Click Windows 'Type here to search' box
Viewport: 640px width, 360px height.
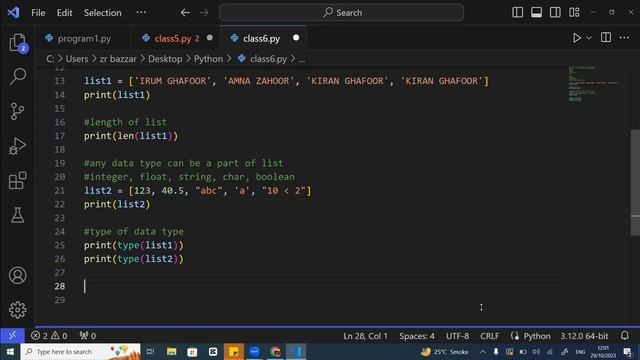click(80, 351)
